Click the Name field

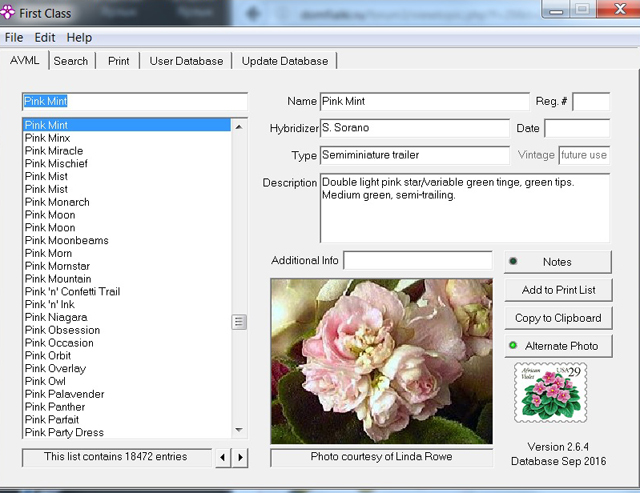[x=424, y=101]
